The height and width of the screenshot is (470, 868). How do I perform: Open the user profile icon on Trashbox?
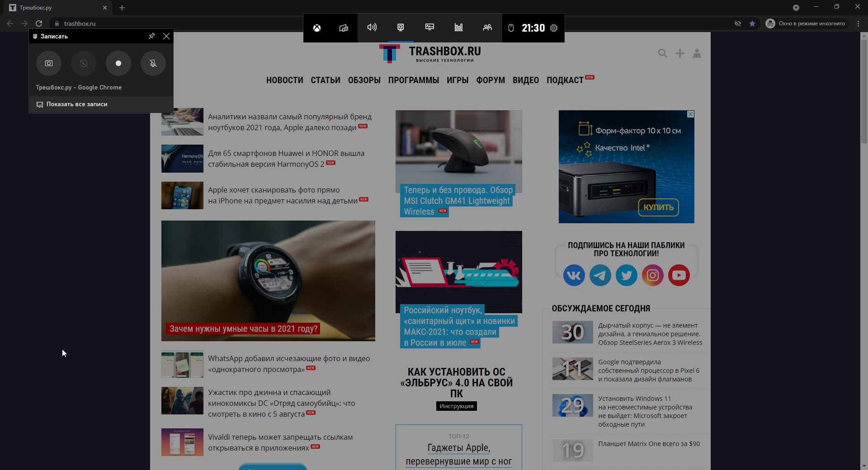tap(697, 53)
